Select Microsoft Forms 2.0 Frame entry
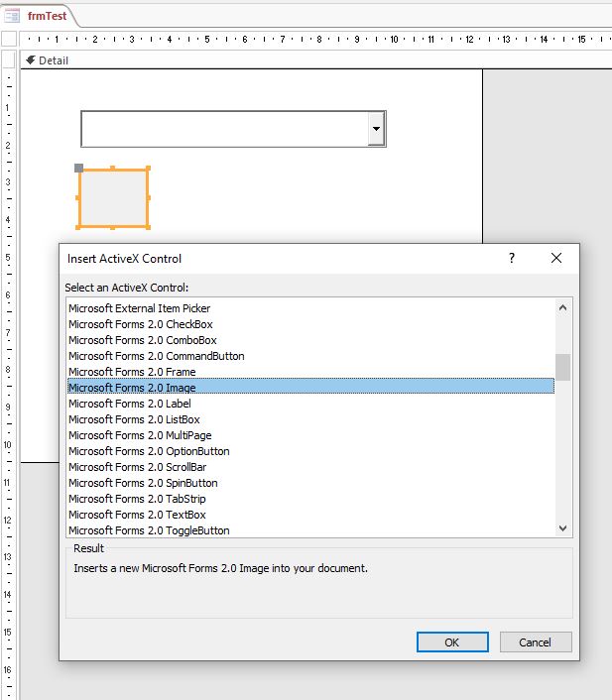The width and height of the screenshot is (612, 700). coord(310,372)
